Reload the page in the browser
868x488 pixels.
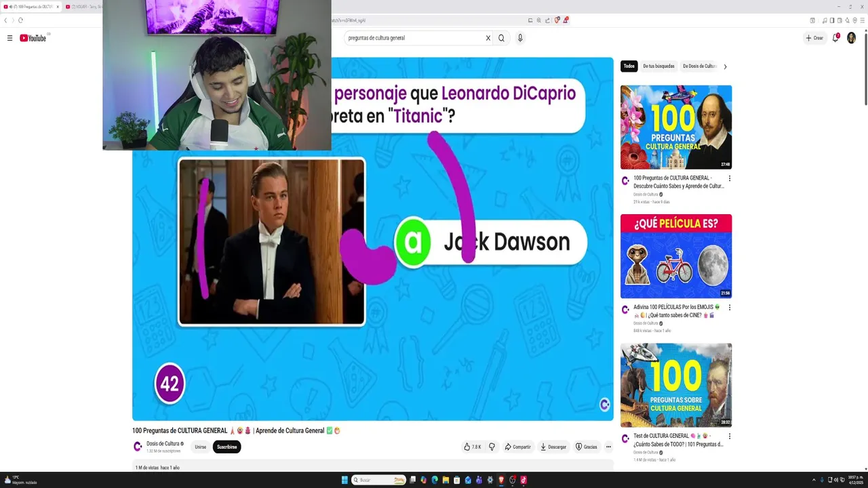[20, 20]
